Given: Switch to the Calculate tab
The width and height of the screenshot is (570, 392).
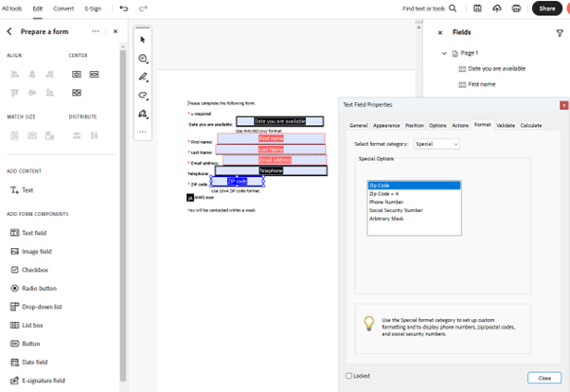Looking at the screenshot, I should point(531,125).
